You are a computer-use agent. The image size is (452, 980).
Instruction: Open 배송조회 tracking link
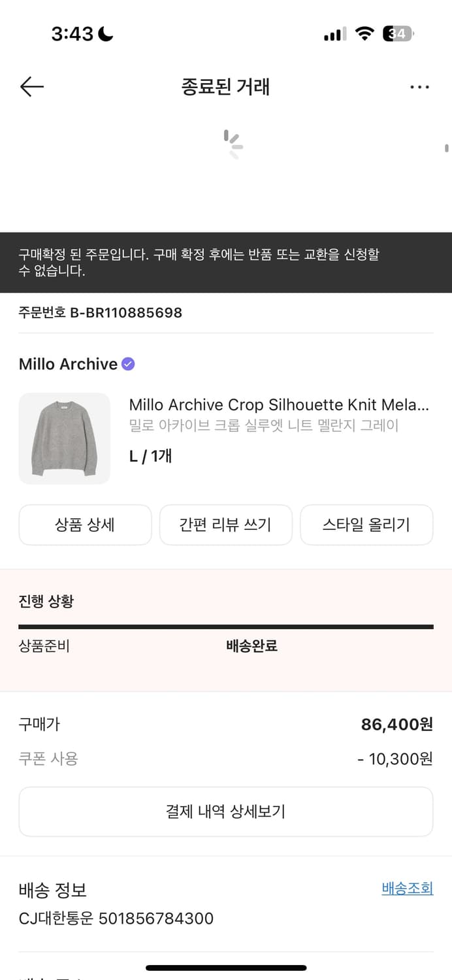click(x=406, y=887)
